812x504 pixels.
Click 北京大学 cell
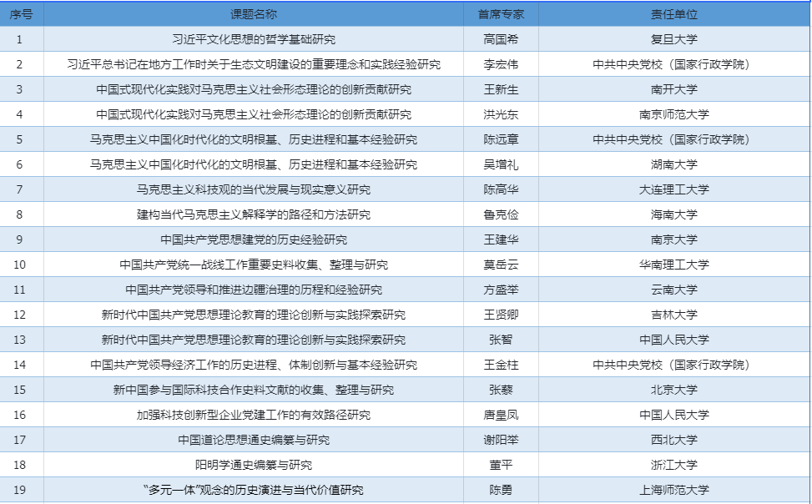[x=673, y=390]
